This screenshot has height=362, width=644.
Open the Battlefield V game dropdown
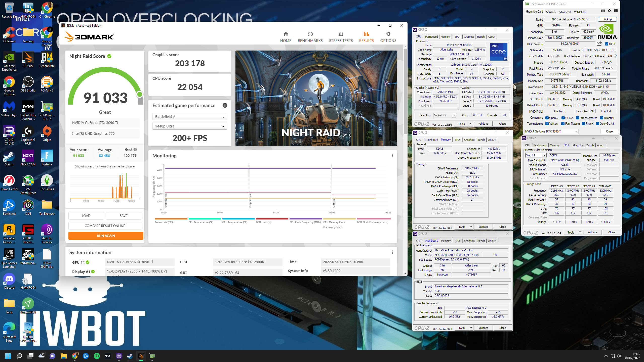pyautogui.click(x=190, y=117)
